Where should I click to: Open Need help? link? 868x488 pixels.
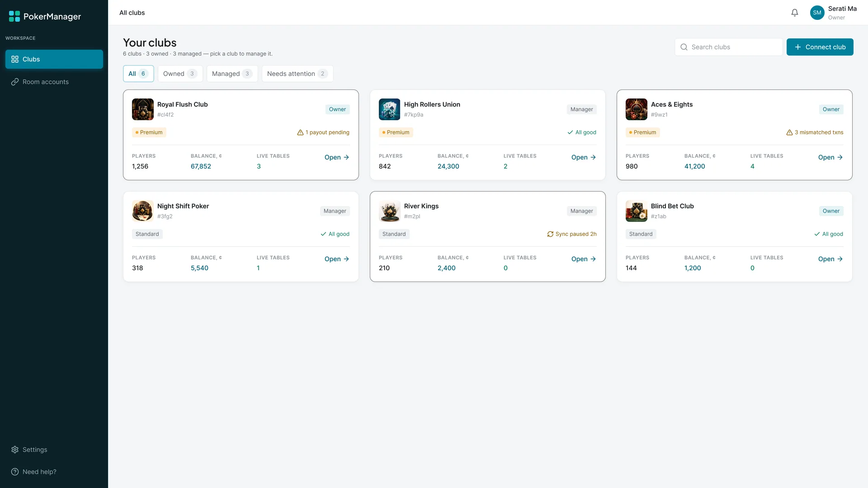(x=54, y=472)
